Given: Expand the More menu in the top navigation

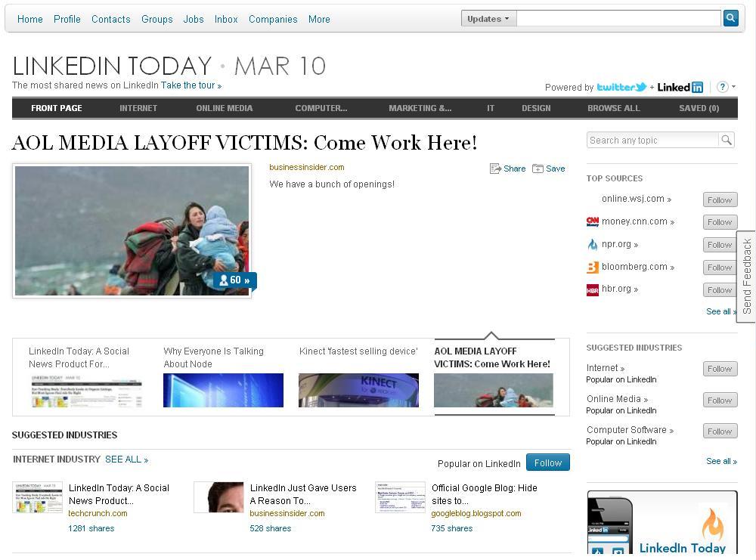Looking at the screenshot, I should point(319,19).
